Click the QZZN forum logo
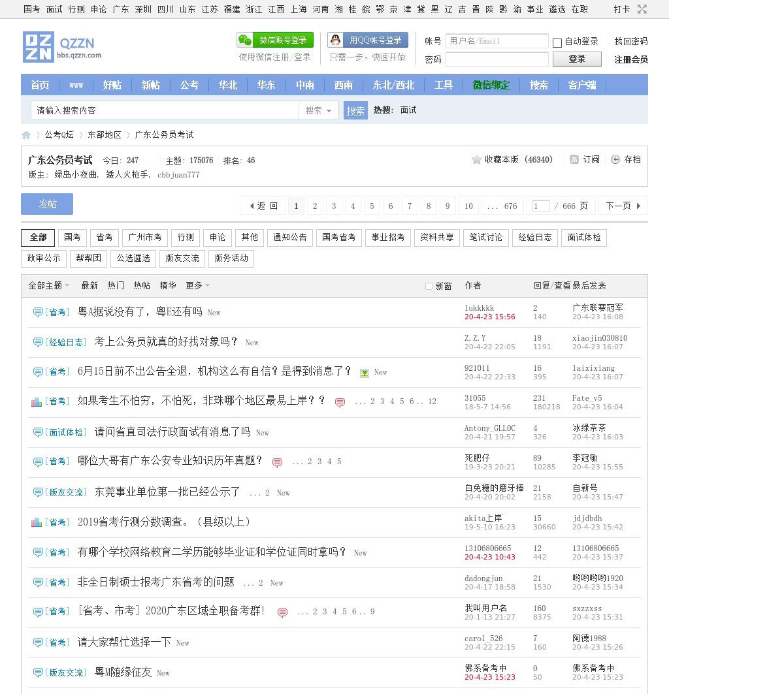This screenshot has height=694, width=784. coord(62,47)
